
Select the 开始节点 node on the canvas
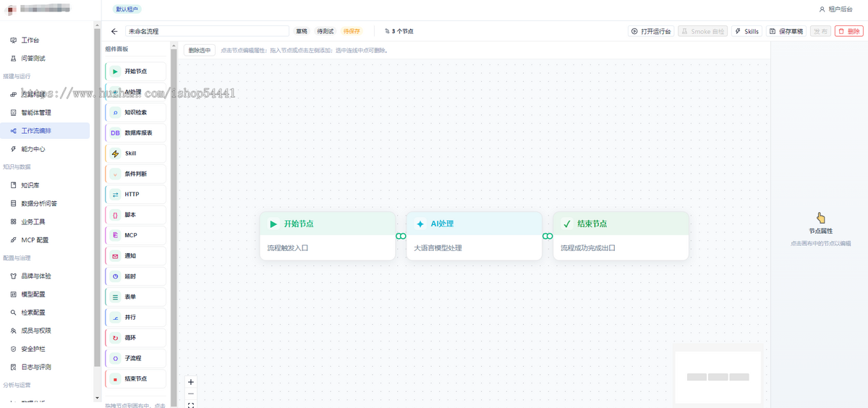click(327, 236)
